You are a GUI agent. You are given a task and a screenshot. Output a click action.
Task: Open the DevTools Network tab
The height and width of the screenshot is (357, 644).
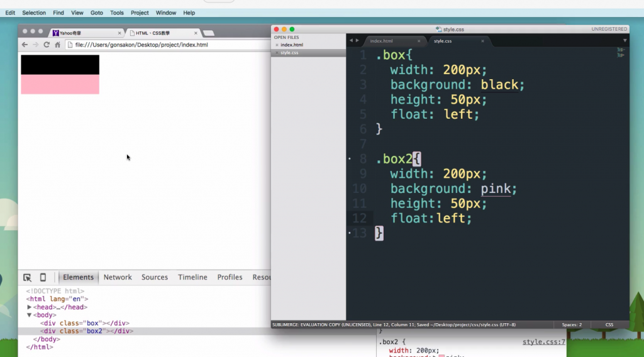[x=118, y=277]
